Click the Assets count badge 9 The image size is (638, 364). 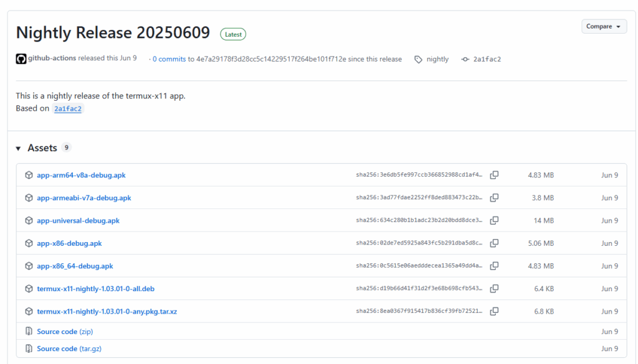(66, 147)
